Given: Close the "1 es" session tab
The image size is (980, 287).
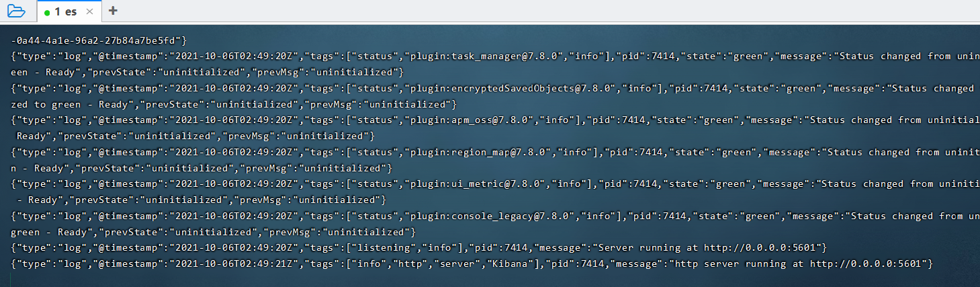Looking at the screenshot, I should 90,11.
